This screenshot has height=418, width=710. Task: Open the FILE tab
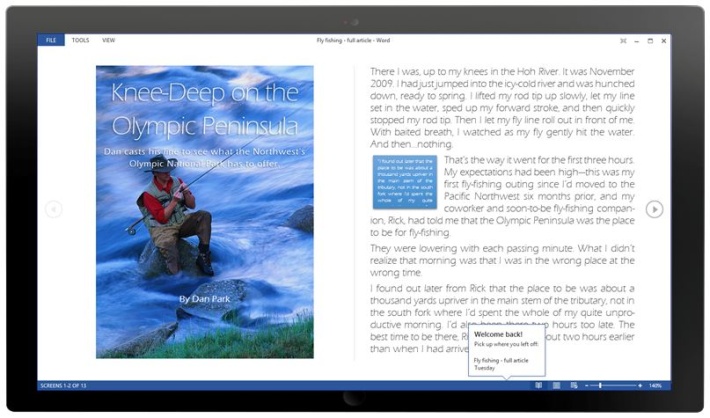pyautogui.click(x=50, y=40)
